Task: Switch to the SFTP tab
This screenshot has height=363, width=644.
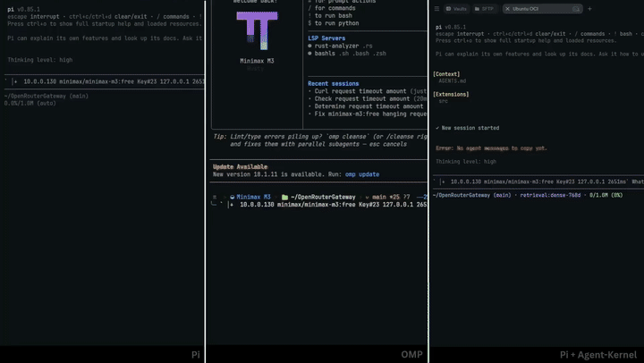Action: coord(484,9)
